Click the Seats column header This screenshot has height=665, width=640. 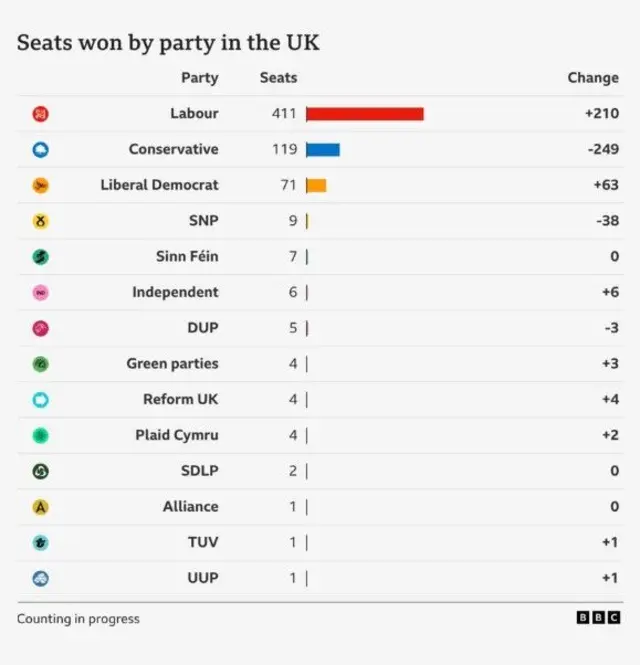pyautogui.click(x=278, y=78)
